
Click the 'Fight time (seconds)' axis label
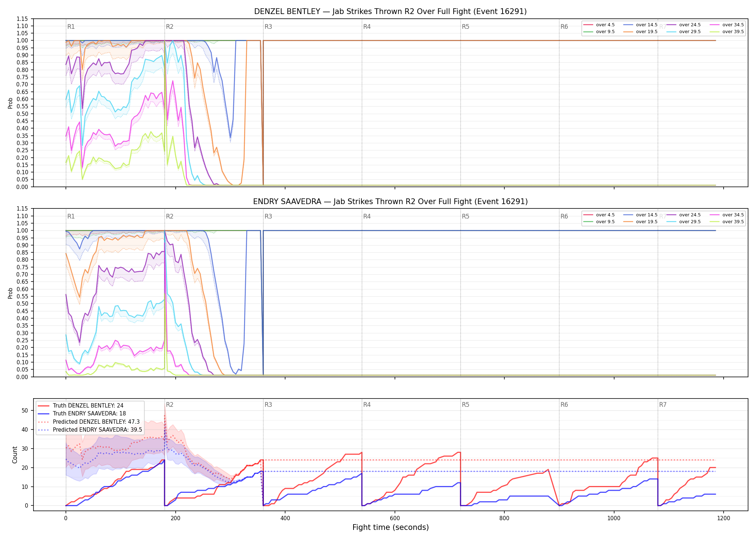tap(390, 527)
